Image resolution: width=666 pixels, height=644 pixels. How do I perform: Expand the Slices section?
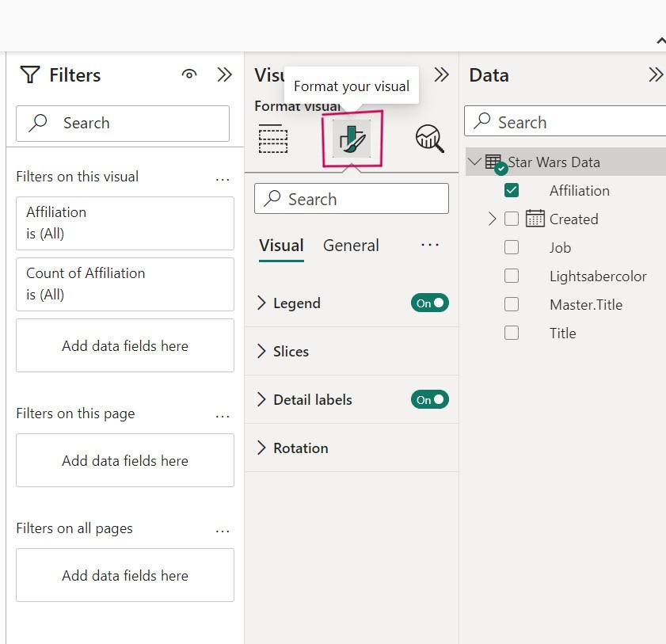(x=261, y=352)
